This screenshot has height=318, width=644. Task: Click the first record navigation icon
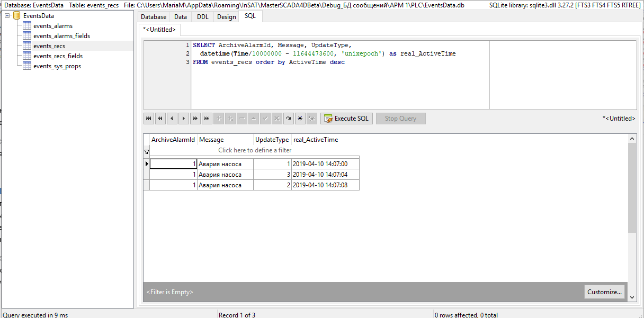coord(148,118)
